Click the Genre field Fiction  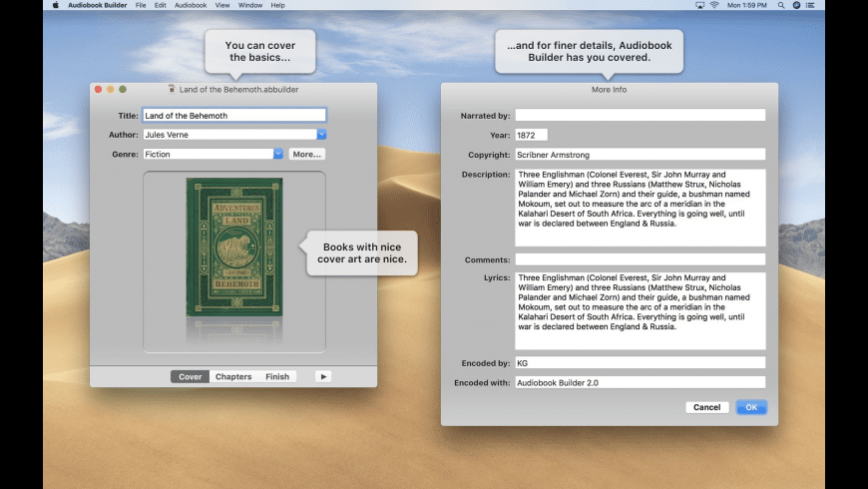(209, 154)
